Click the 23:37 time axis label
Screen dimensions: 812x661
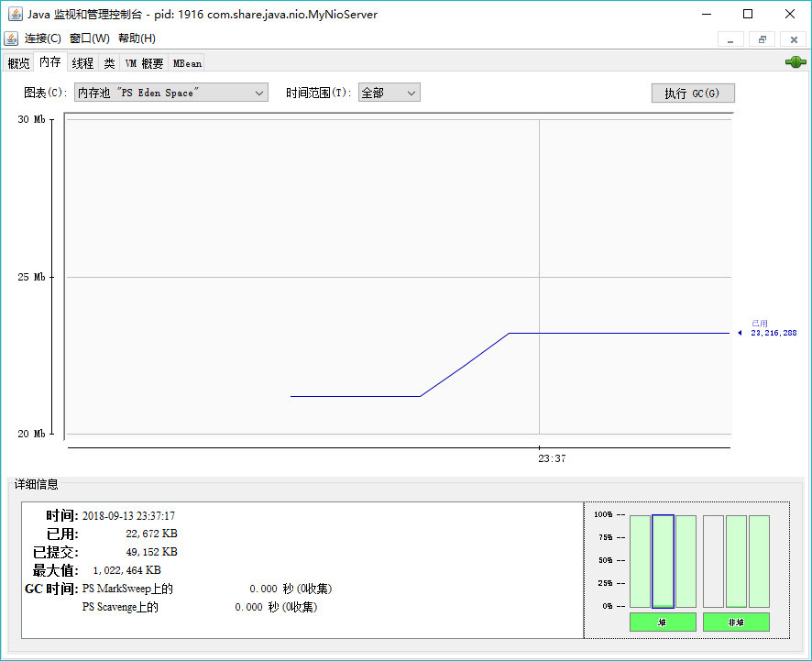[x=552, y=458]
